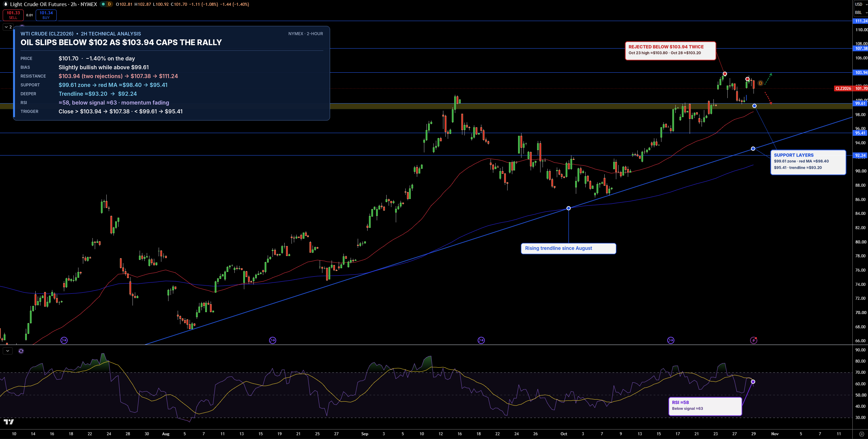Click the Oct label on time axis
868x439 pixels.
point(564,434)
